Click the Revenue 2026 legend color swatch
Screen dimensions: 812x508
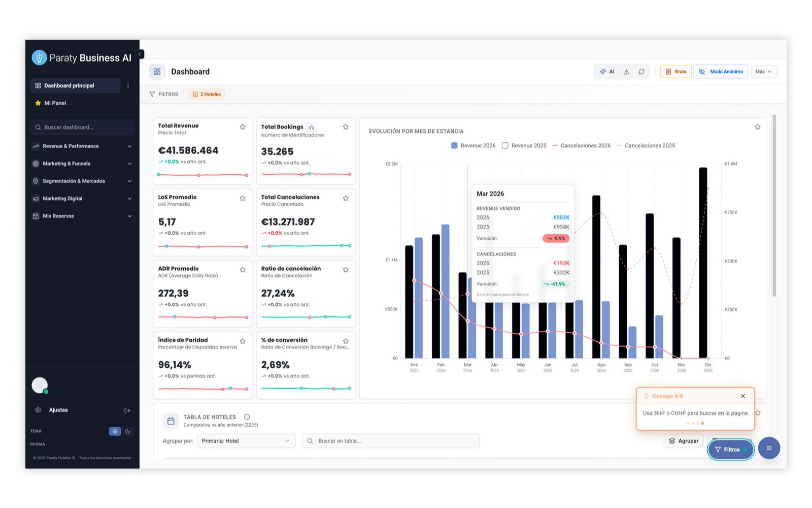[454, 146]
